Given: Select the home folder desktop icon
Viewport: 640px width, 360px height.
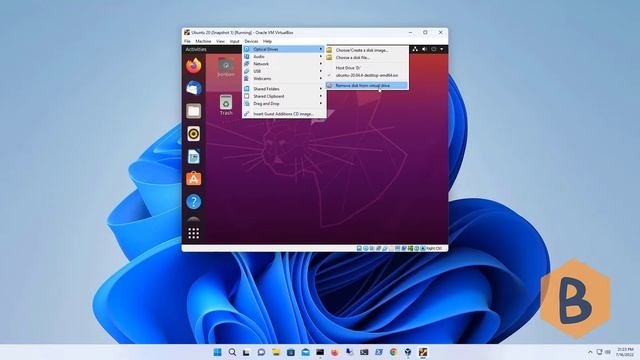Looking at the screenshot, I should coord(226,67).
